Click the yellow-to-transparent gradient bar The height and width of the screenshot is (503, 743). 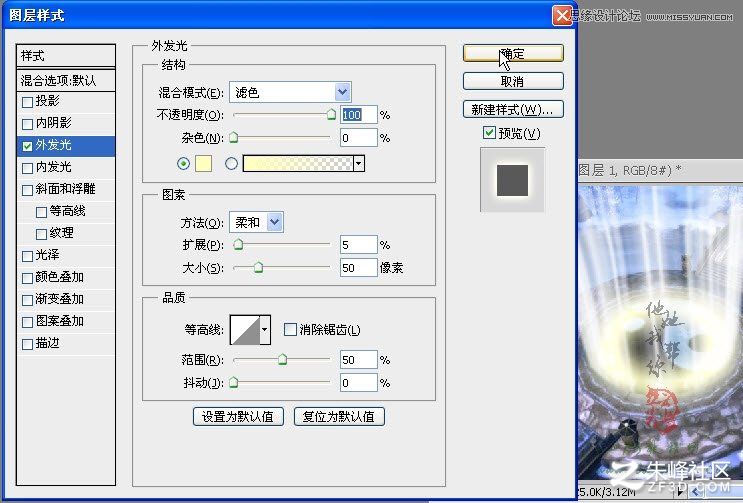tap(298, 163)
